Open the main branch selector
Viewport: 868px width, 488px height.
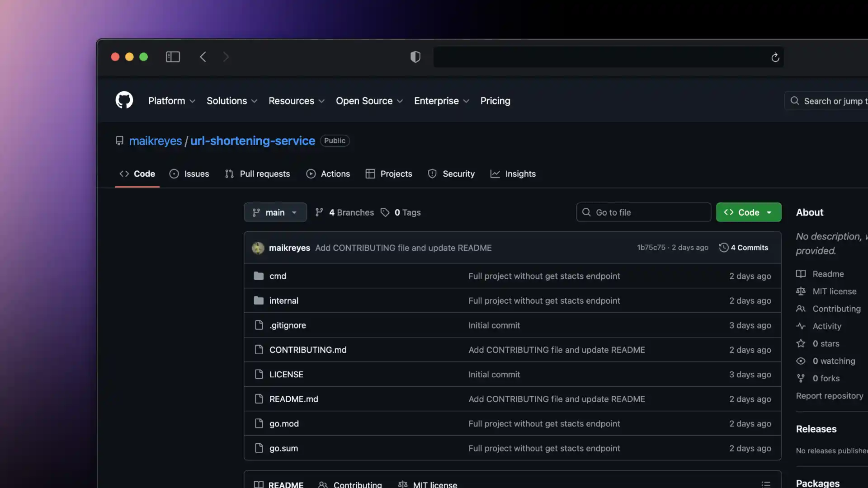[x=275, y=212]
